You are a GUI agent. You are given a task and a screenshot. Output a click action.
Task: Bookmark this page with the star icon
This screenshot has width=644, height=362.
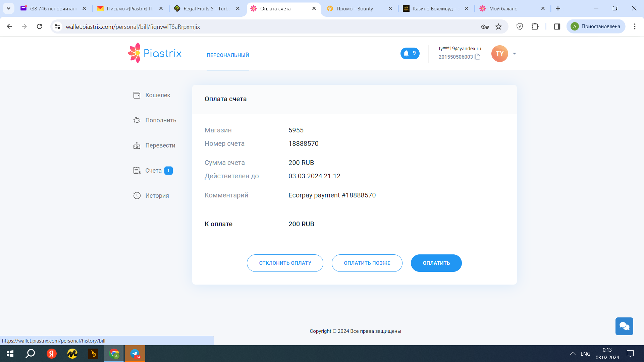(x=498, y=26)
